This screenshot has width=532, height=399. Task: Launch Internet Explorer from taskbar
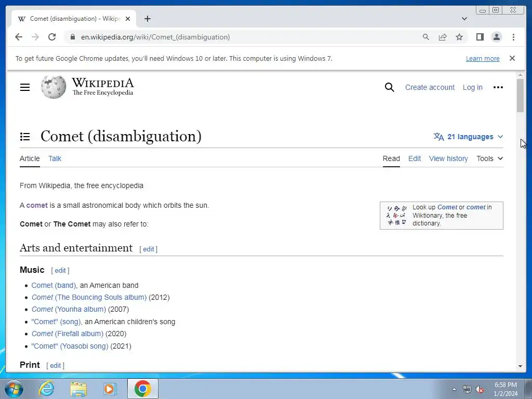tap(46, 389)
